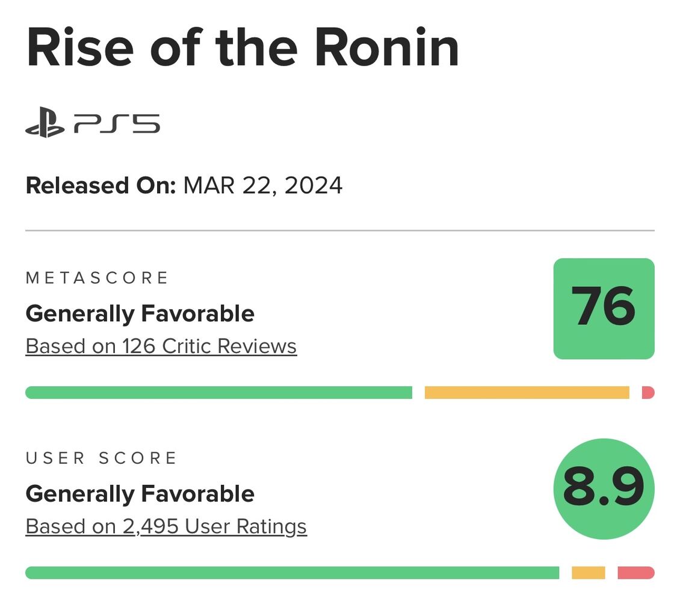
Task: Click the green positive segment of user bar
Action: tap(292, 573)
